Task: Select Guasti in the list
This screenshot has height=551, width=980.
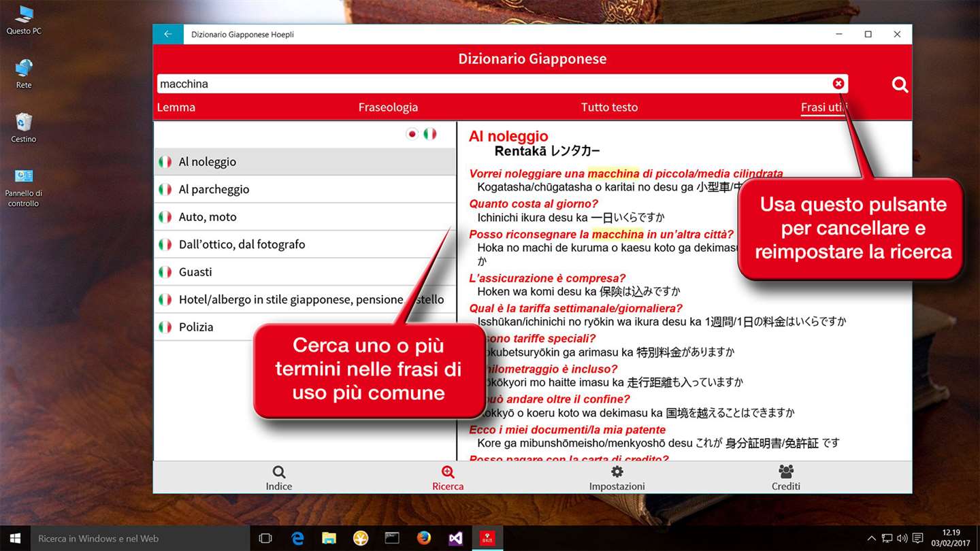Action: [x=305, y=272]
